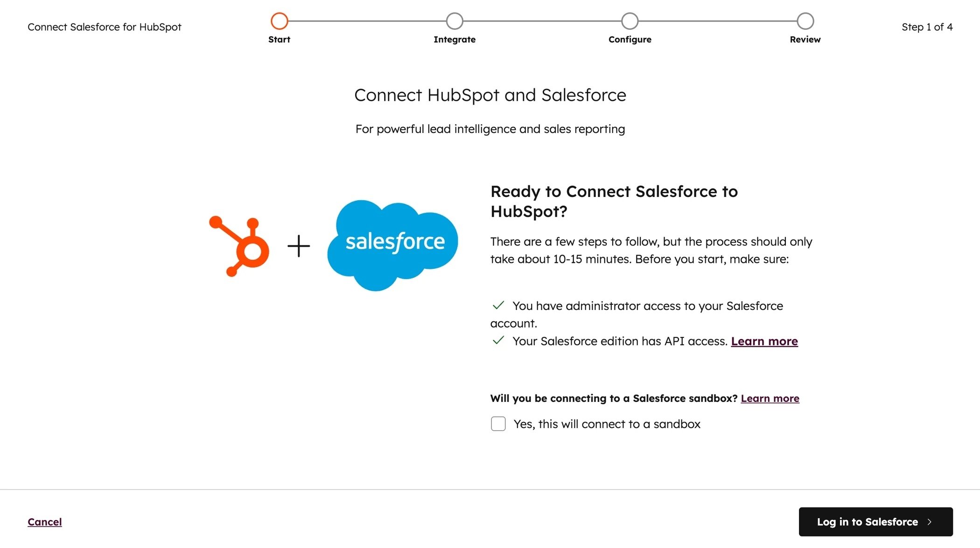Click the progress bar between Start and Integrate

367,21
